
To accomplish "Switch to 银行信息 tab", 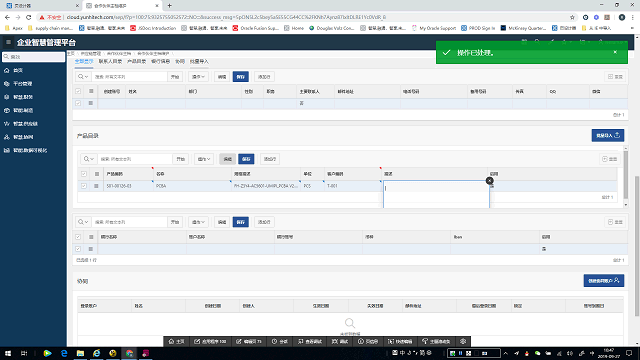I will click(160, 61).
